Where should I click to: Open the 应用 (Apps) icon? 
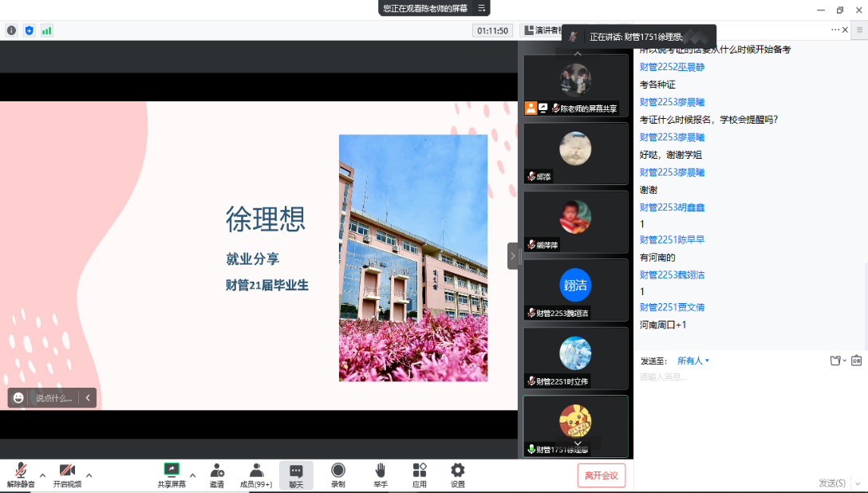pyautogui.click(x=420, y=475)
